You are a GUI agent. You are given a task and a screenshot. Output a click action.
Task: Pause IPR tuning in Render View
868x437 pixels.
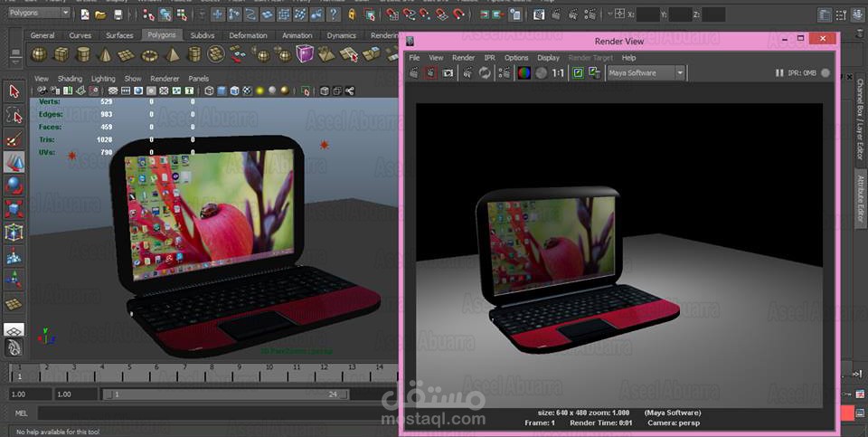[778, 72]
